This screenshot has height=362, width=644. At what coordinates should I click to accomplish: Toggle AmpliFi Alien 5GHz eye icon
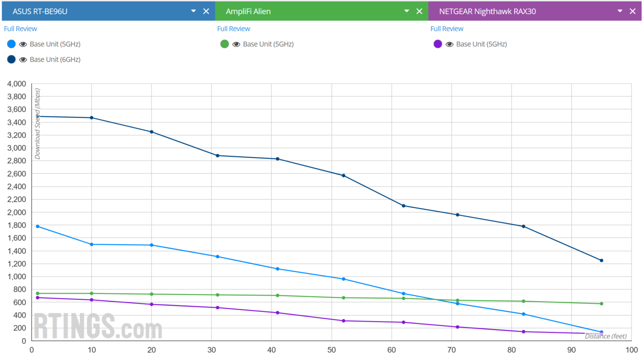pos(236,44)
